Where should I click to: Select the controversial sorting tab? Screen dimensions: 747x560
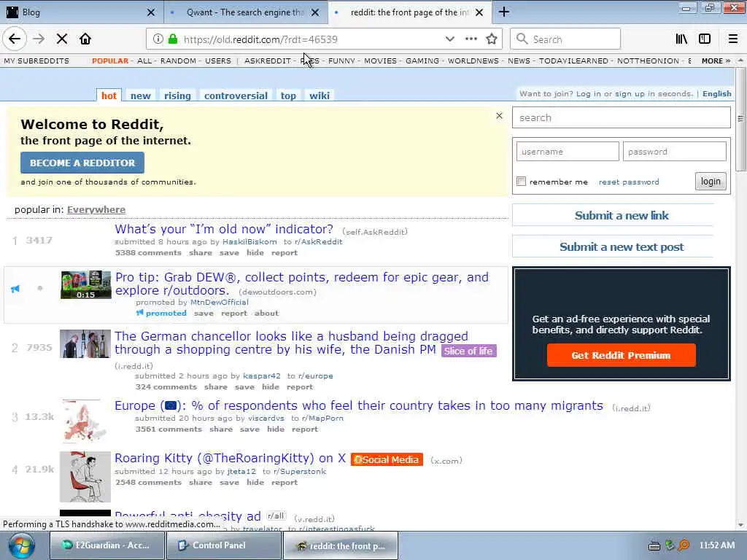(x=236, y=96)
